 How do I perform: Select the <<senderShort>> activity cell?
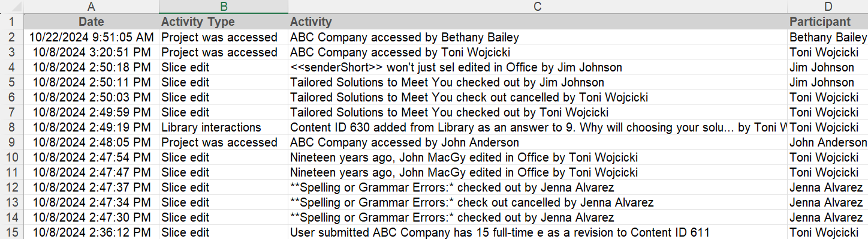[x=538, y=67]
